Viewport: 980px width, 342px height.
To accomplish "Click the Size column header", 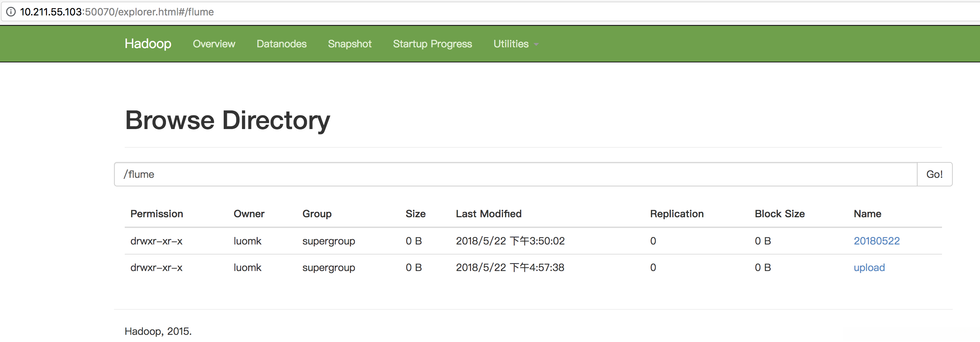I will coord(415,214).
